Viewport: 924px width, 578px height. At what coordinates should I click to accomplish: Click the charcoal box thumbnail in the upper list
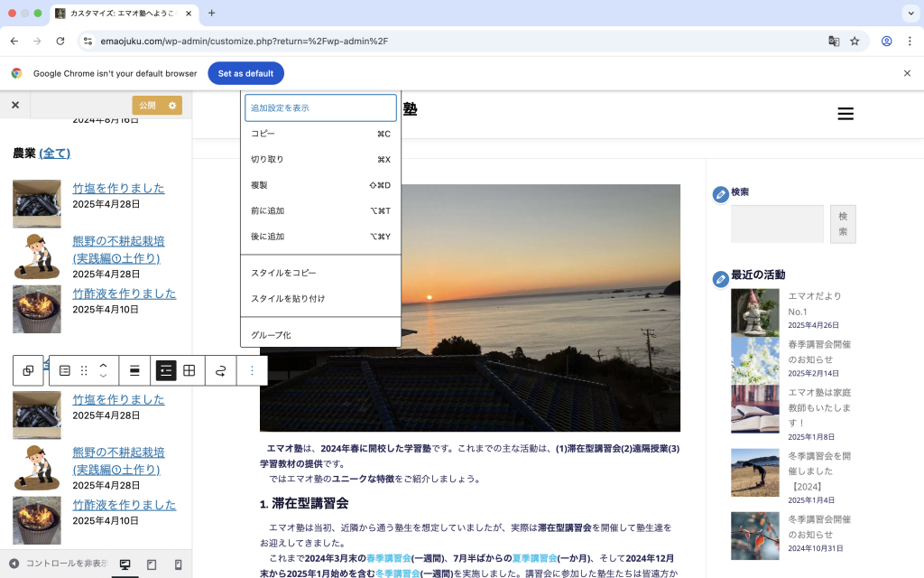tap(36, 203)
